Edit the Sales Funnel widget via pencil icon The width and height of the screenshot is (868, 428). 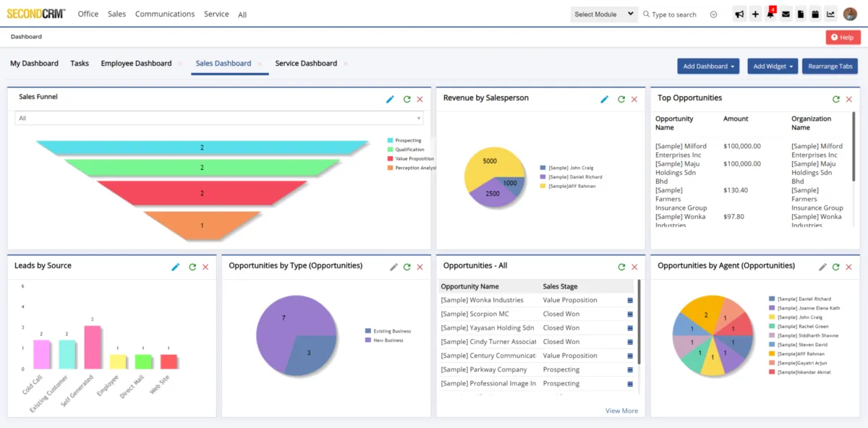(x=390, y=99)
